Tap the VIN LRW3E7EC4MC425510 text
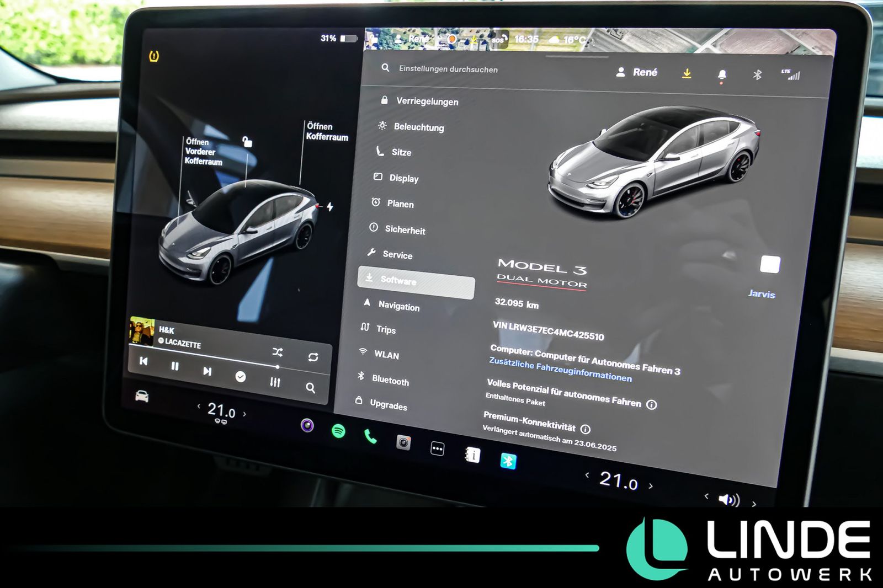 point(548,331)
